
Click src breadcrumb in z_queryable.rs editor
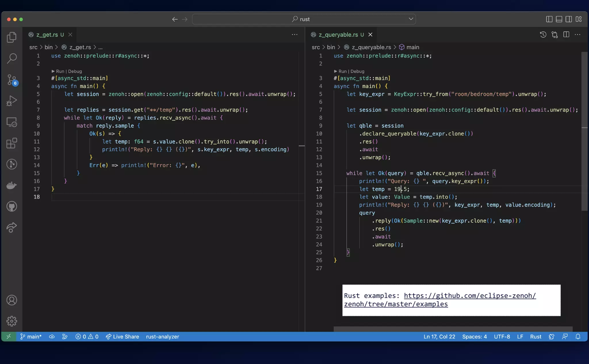tap(316, 47)
